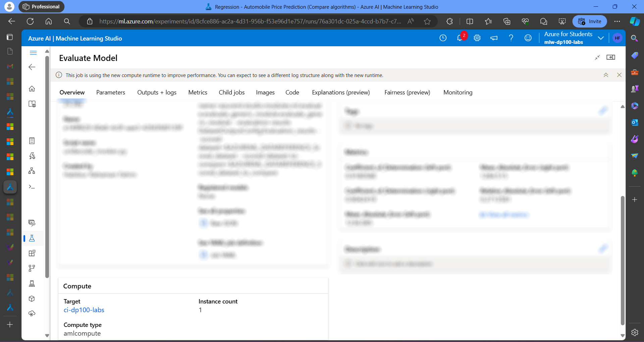Select the Jobs flask icon in the sidebar
The image size is (644, 342).
tap(32, 238)
